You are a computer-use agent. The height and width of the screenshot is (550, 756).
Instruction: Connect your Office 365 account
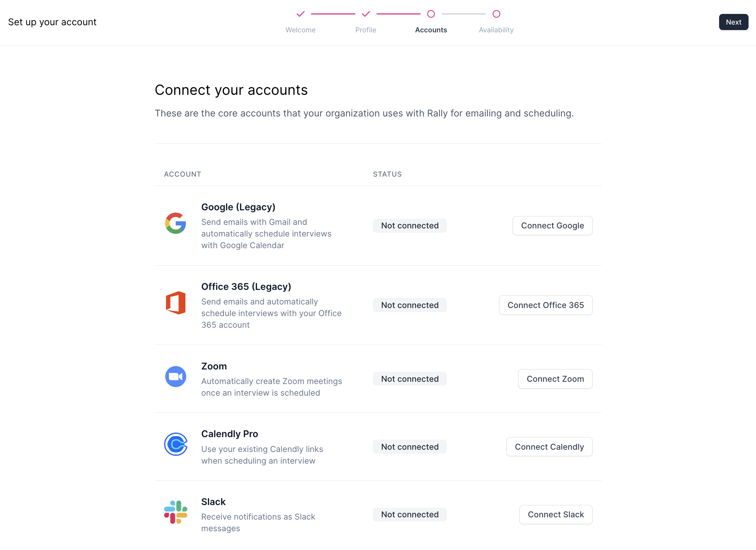pyautogui.click(x=545, y=305)
